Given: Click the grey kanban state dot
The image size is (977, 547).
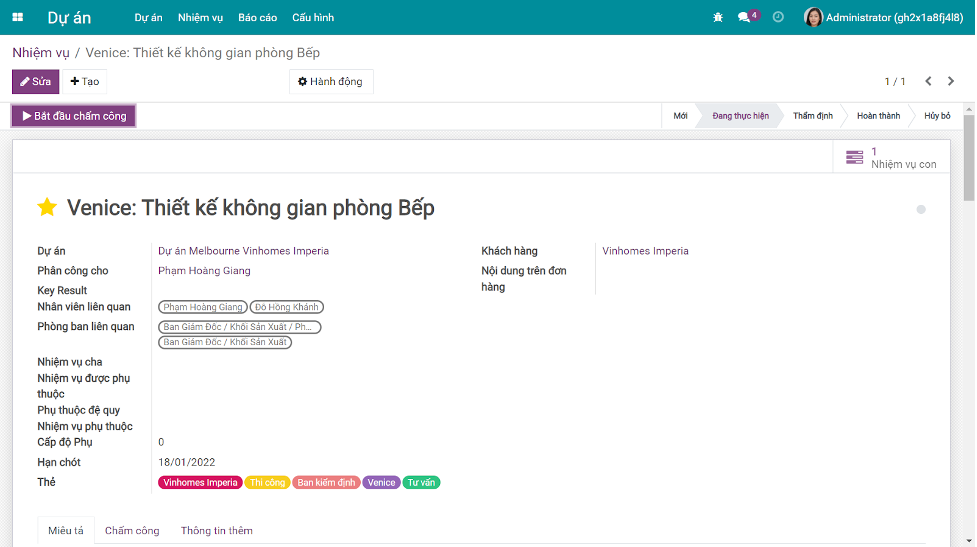Looking at the screenshot, I should (921, 209).
